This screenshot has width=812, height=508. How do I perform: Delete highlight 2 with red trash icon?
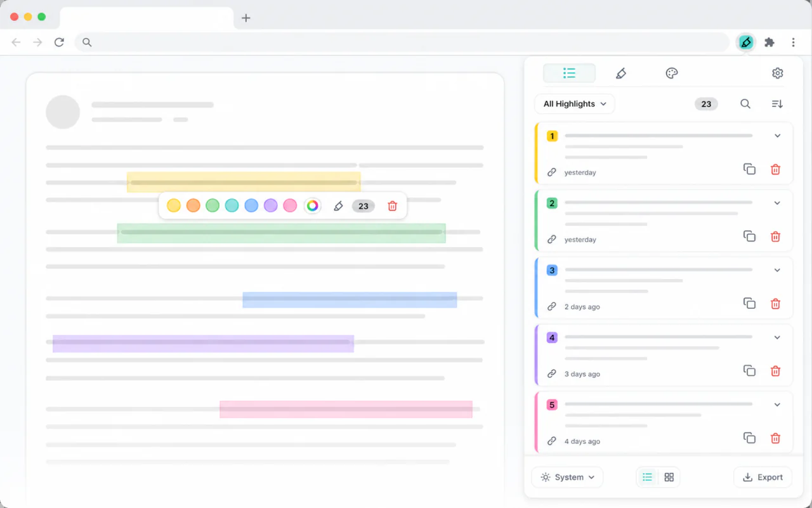(775, 237)
